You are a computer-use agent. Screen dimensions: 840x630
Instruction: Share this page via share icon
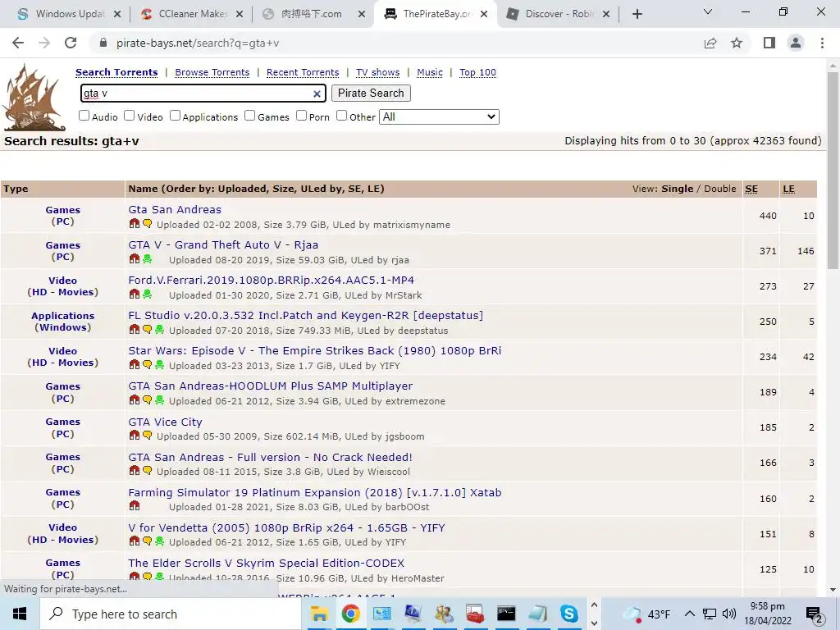tap(710, 43)
